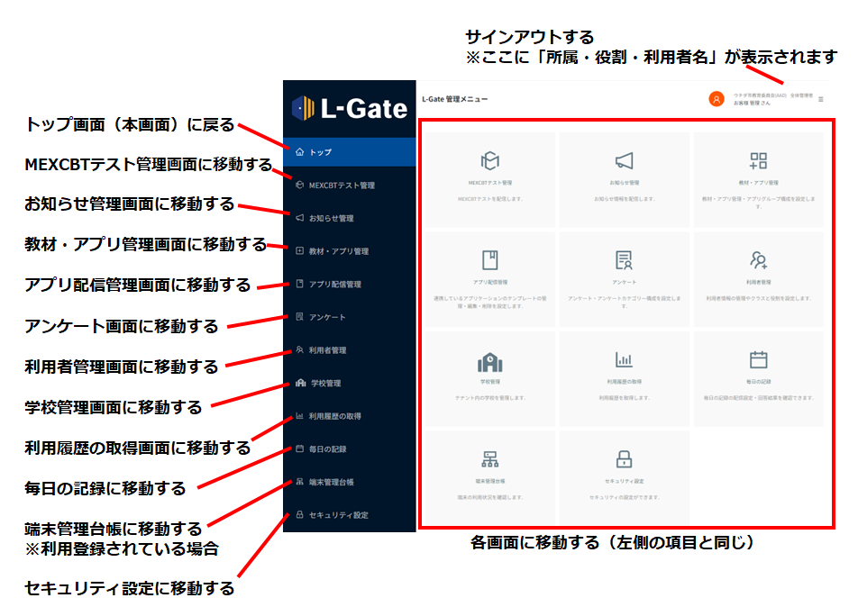Screen dimensions: 858x616
Task: Click the school building icon beside 学校管理 in sidebar
Action: pos(300,383)
